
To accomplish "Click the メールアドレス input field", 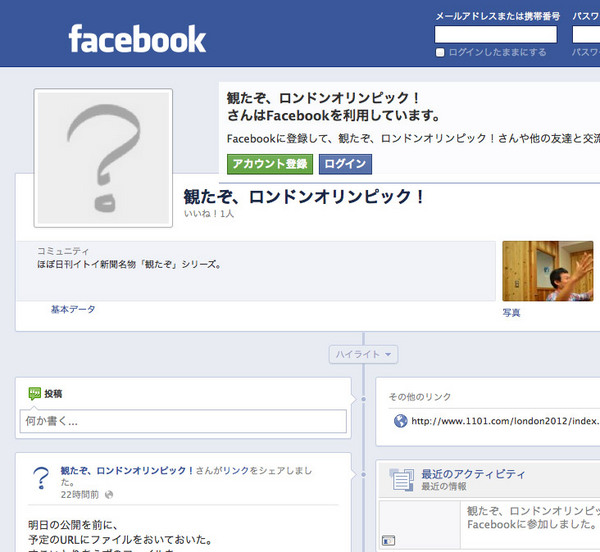I will 495,34.
